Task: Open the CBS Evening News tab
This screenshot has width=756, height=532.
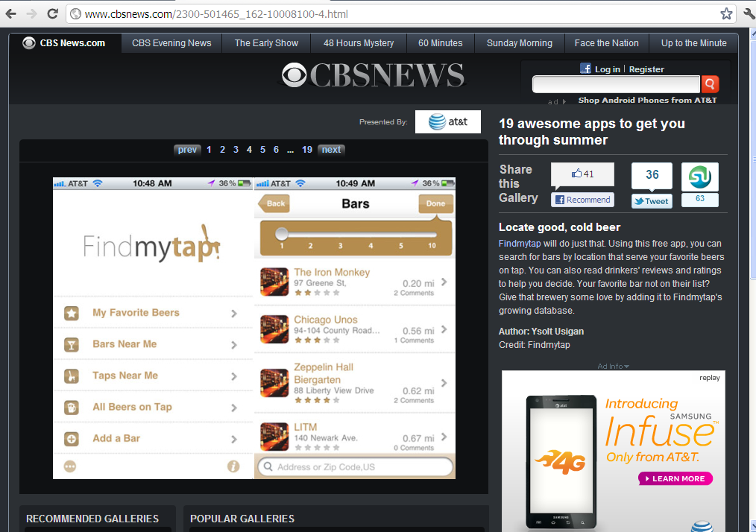Action: click(x=171, y=43)
